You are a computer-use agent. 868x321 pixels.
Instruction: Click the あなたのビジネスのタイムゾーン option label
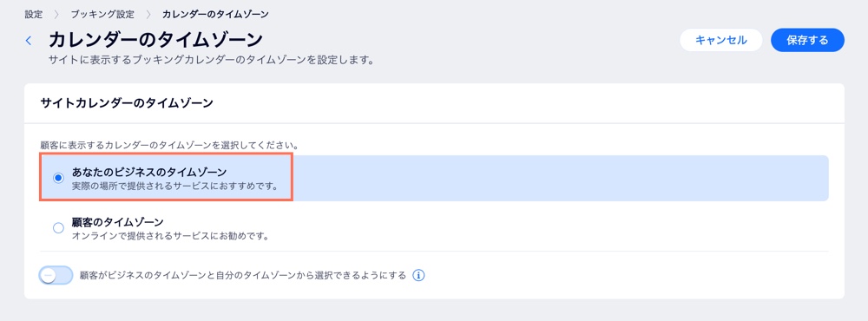[149, 172]
